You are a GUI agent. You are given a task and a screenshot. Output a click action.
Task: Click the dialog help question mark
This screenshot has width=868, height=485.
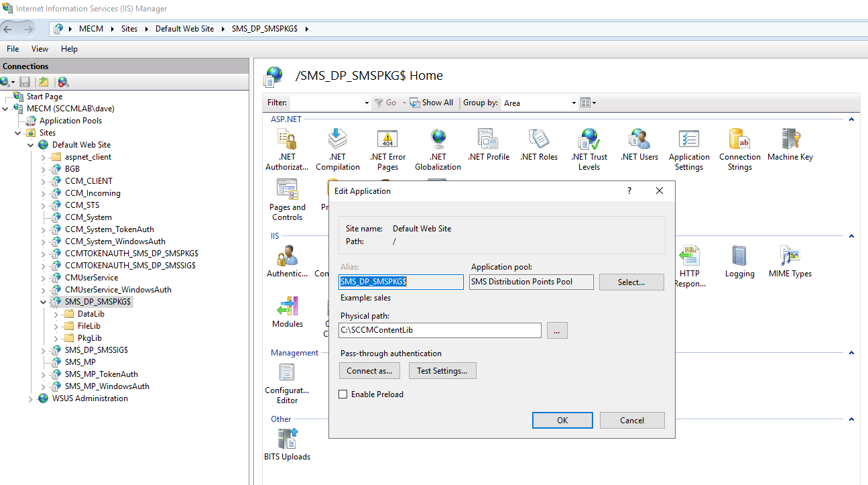tap(629, 191)
